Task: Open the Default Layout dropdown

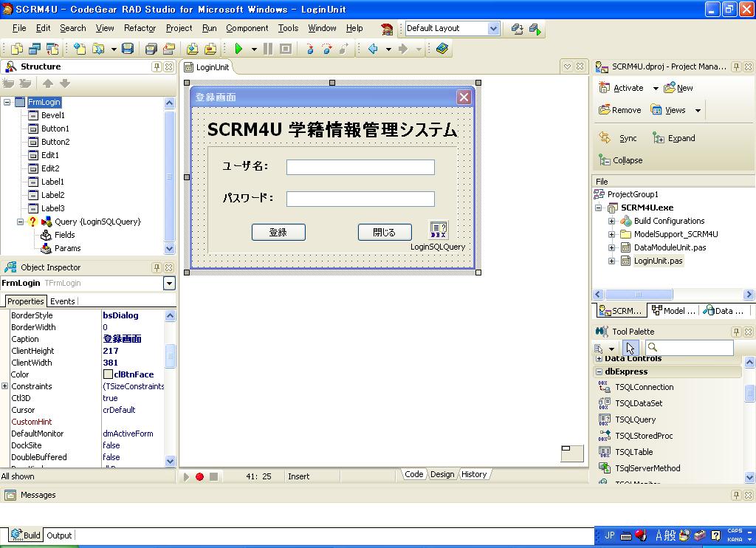Action: point(493,29)
